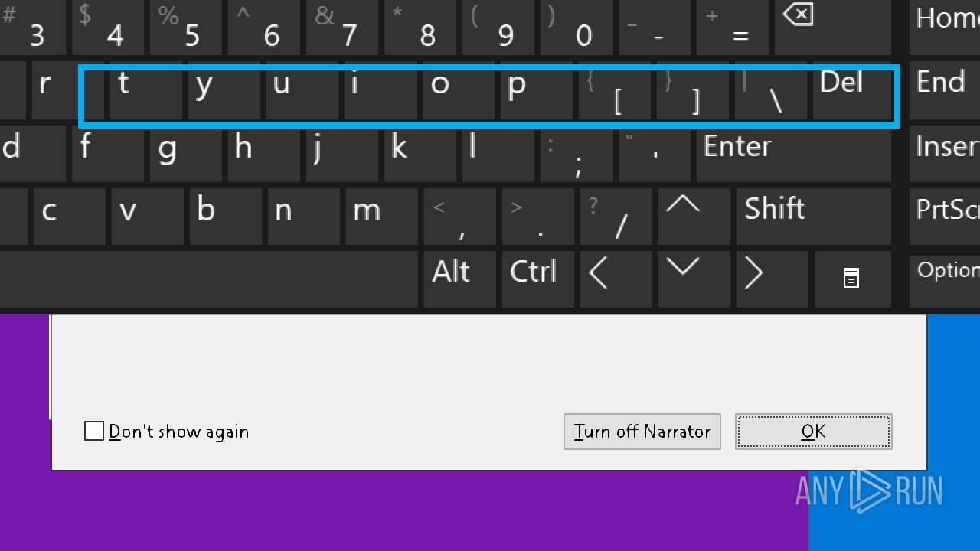Screen dimensions: 980x551
Task: Tap the c key
Action: 68,217
